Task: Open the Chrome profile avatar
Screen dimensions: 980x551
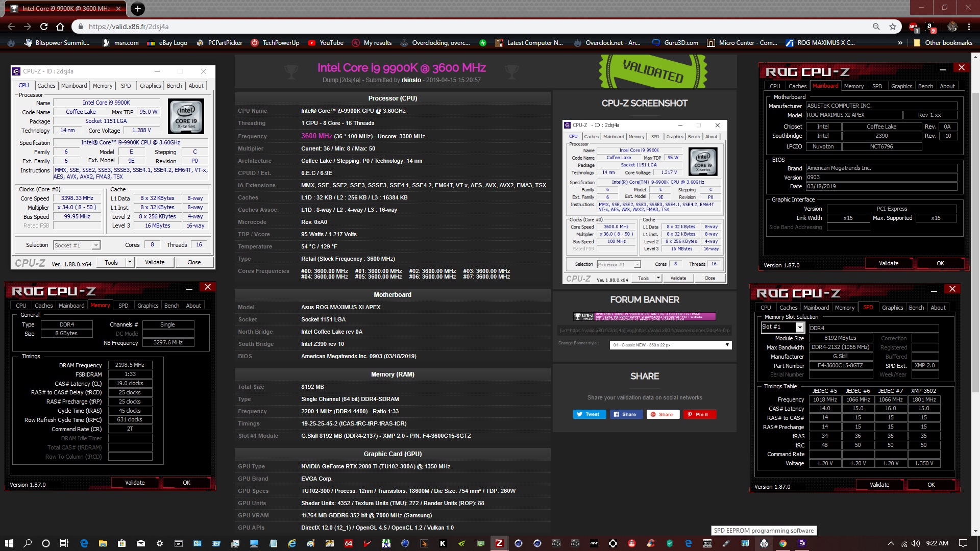Action: tap(952, 27)
